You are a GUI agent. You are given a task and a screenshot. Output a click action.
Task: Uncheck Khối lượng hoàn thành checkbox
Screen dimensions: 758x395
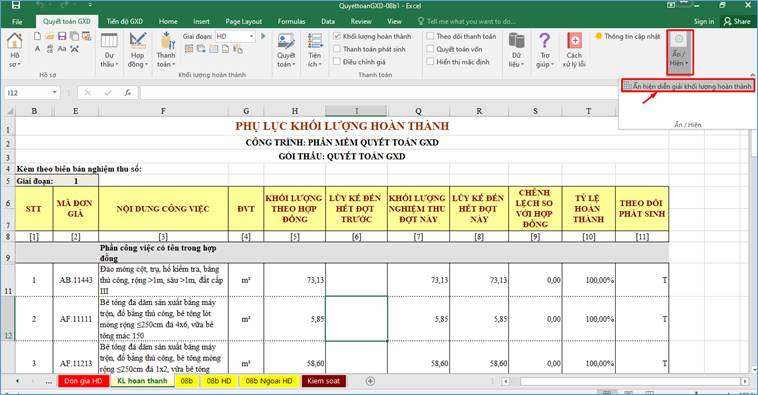point(337,36)
